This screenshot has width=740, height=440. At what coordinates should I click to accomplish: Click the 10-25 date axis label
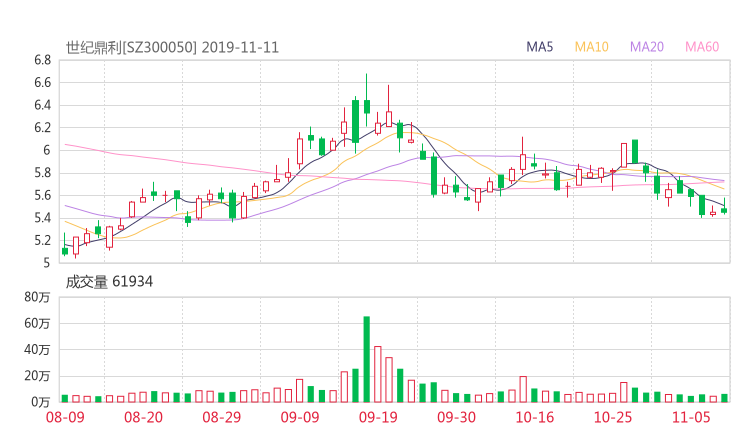coord(613,417)
